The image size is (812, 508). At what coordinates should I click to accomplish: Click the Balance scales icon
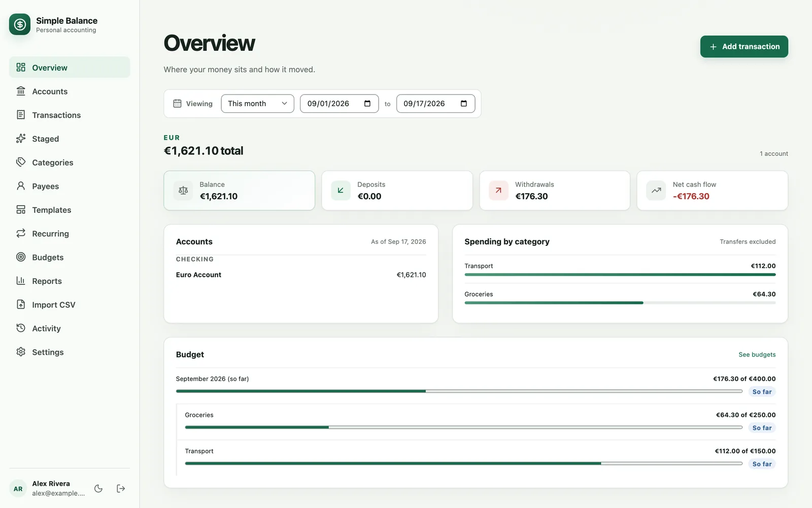(x=183, y=190)
